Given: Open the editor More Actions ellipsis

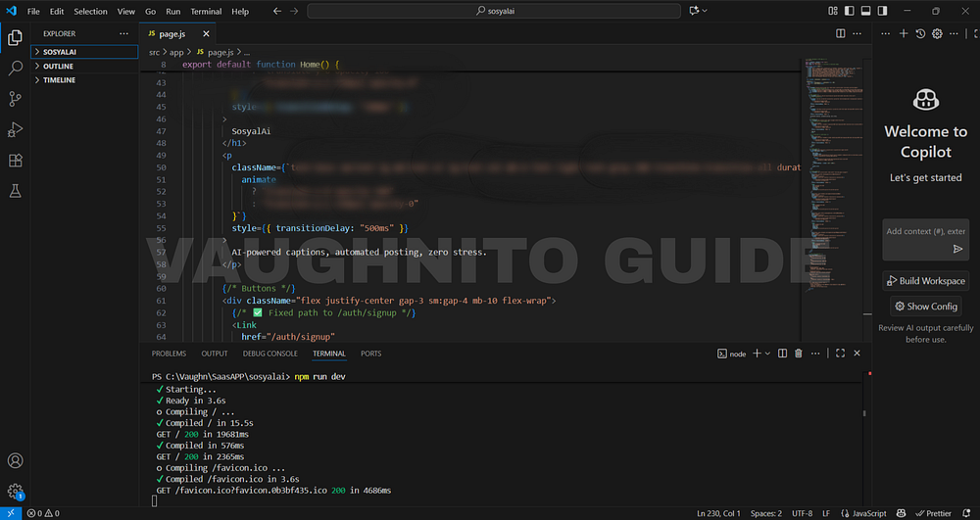Looking at the screenshot, I should (857, 33).
